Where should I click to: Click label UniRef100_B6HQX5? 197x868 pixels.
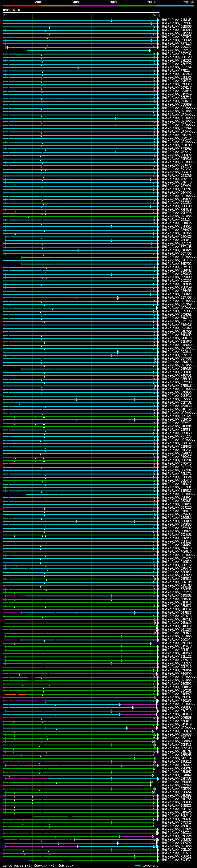(x=177, y=521)
